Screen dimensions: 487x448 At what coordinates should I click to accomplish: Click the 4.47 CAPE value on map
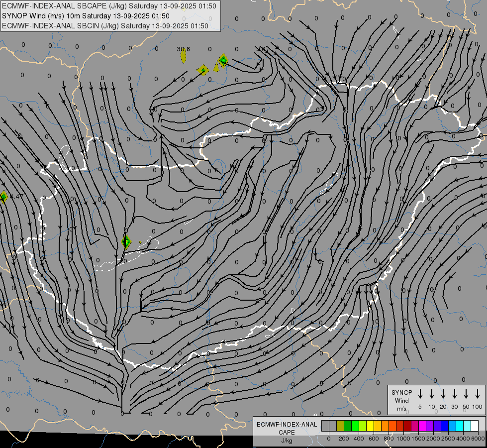pos(17,196)
